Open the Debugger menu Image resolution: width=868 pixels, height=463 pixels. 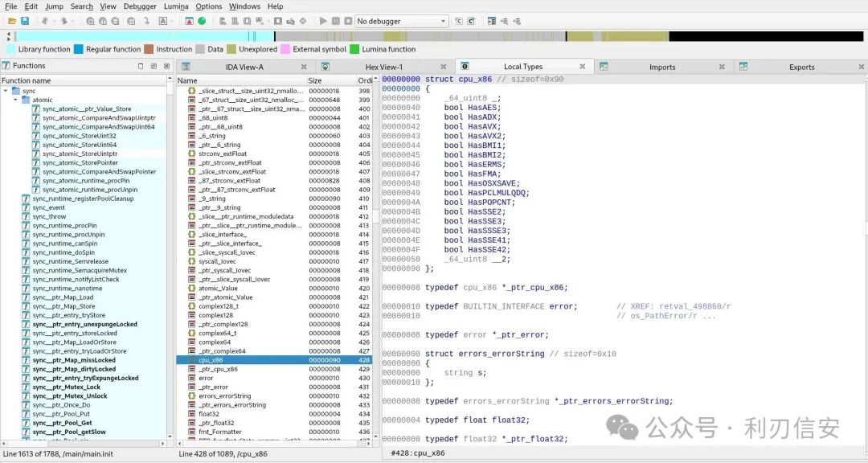click(140, 6)
